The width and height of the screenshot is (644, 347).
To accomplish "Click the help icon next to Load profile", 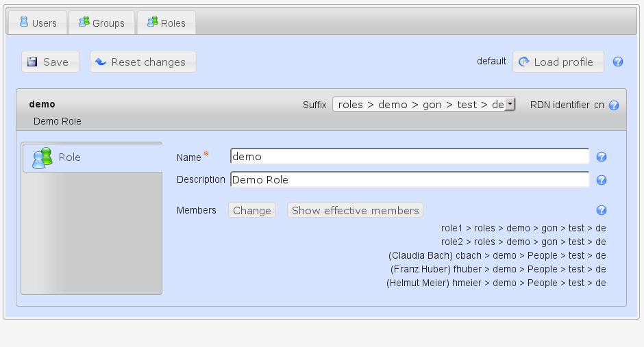I will [x=617, y=62].
